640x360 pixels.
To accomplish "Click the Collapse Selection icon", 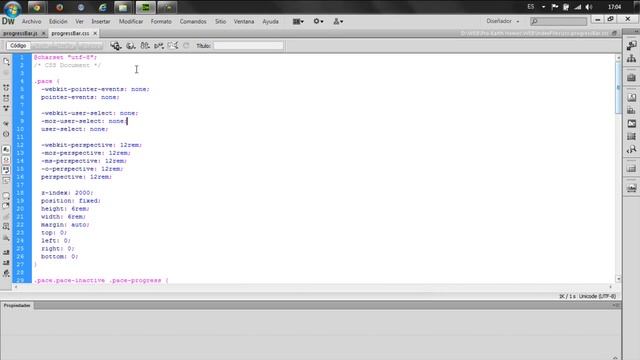I will [x=6, y=98].
